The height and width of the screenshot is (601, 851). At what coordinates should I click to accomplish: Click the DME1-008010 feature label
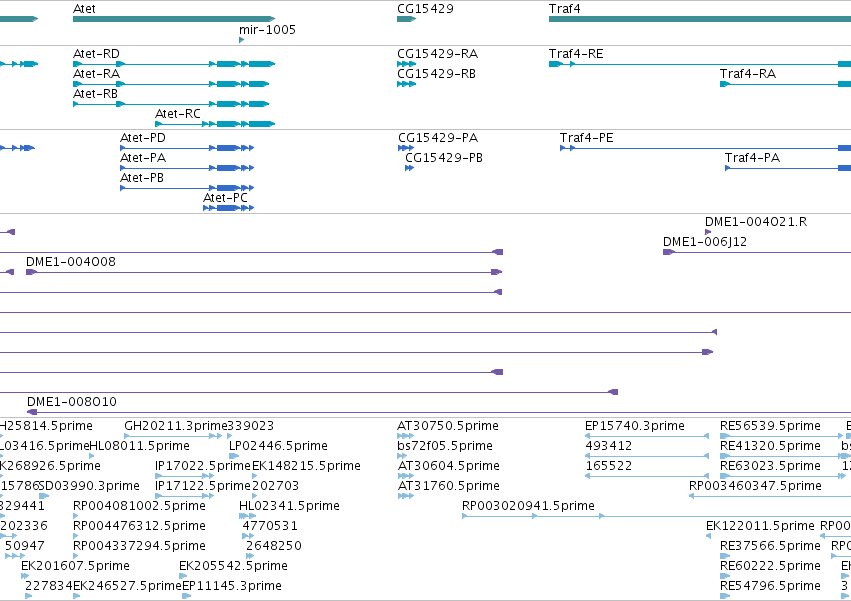pos(72,402)
